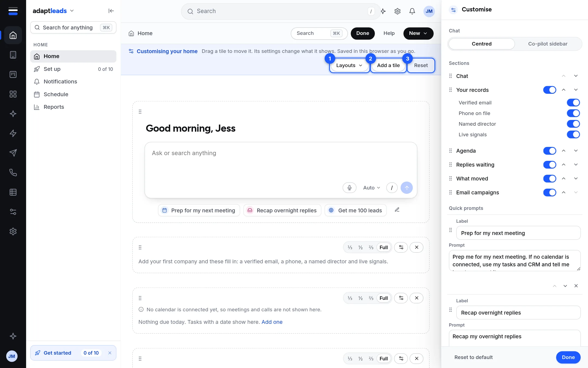Viewport: 588px width, 368px height.
Task: Open notifications bell in top bar
Action: coord(412,11)
